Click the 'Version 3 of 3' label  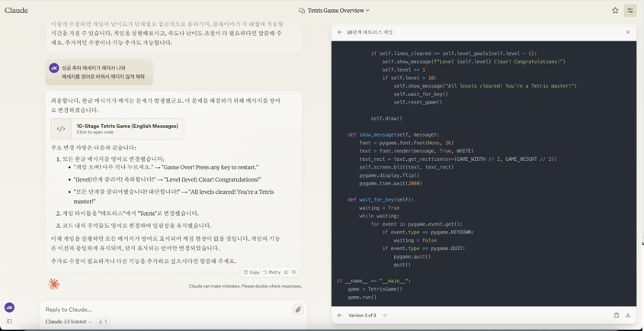(x=362, y=316)
